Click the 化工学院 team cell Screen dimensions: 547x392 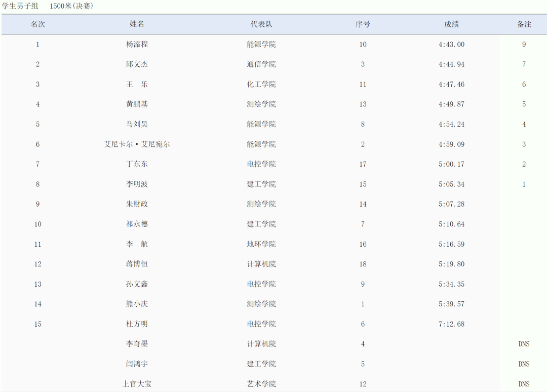click(x=261, y=85)
